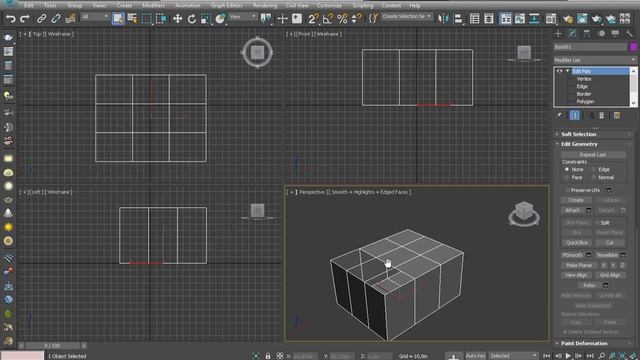Open the Modifiers menu
Viewport: 640px width, 360px height.
(x=153, y=5)
